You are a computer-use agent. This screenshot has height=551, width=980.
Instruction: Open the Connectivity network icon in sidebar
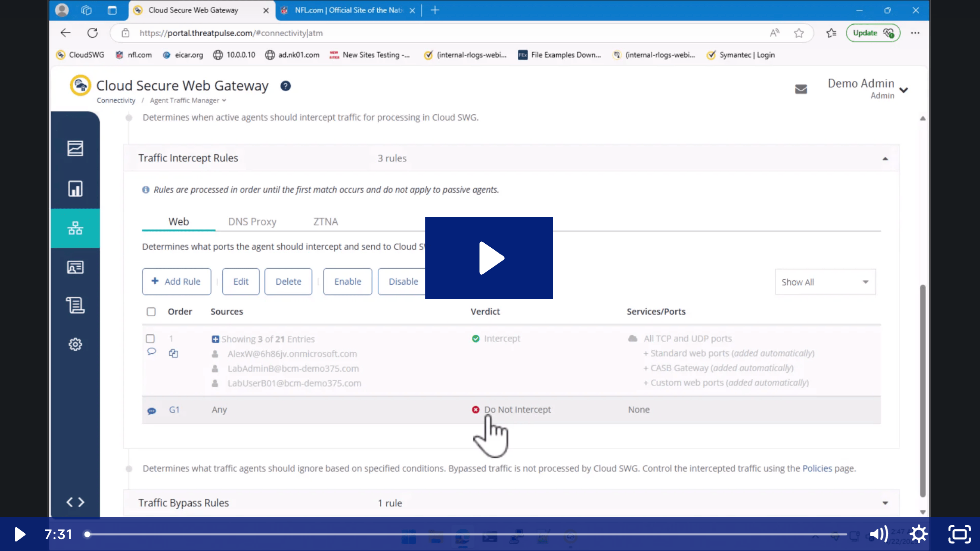75,228
